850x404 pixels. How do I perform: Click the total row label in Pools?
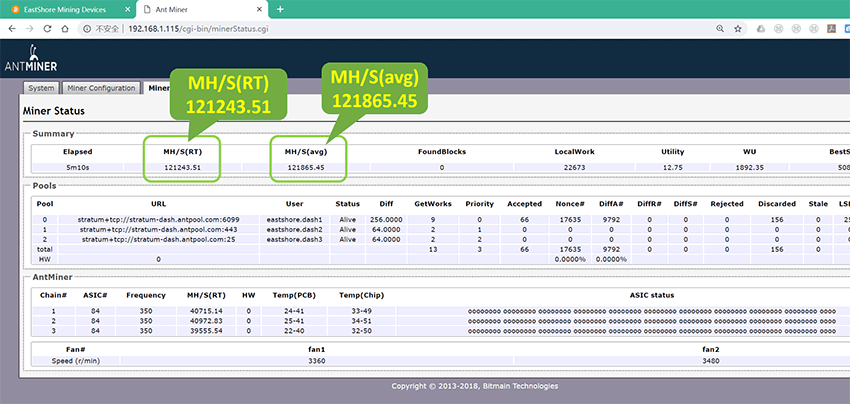pos(43,249)
